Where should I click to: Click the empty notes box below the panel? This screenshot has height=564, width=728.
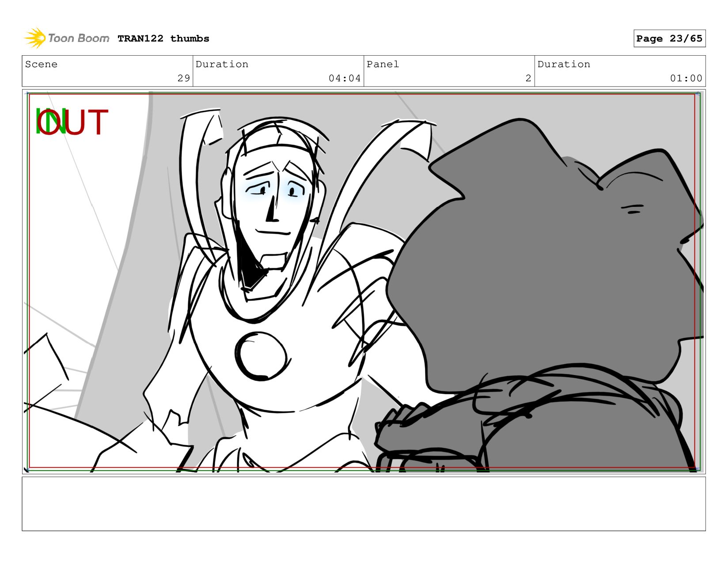pyautogui.click(x=364, y=503)
